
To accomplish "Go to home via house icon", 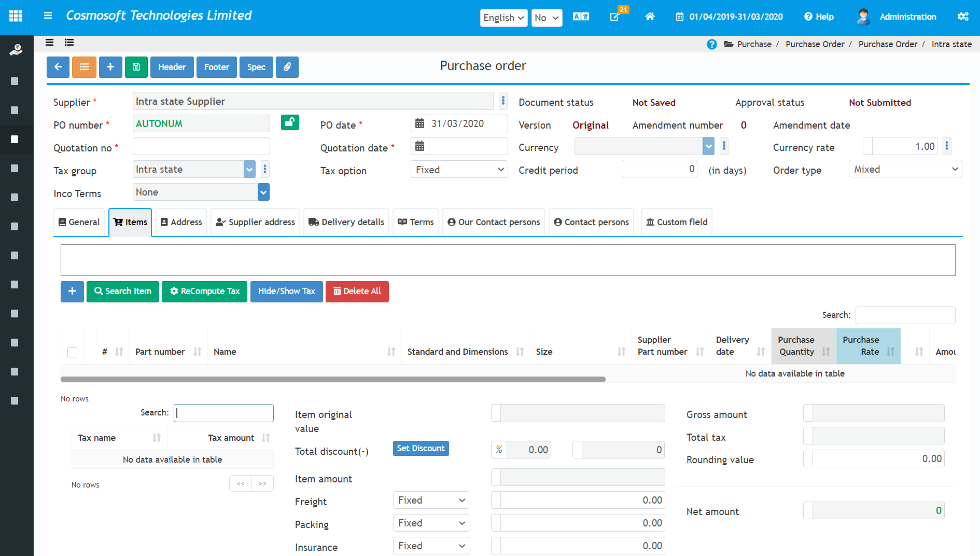I will point(650,17).
